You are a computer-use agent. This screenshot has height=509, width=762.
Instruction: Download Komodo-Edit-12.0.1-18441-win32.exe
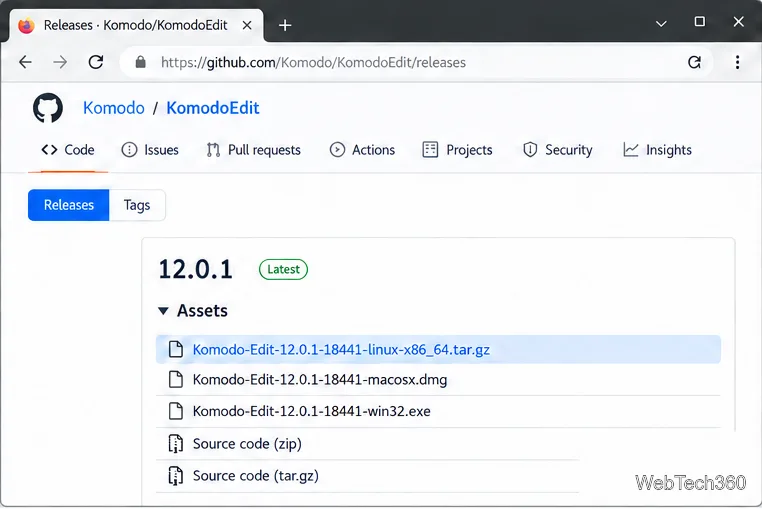[312, 411]
